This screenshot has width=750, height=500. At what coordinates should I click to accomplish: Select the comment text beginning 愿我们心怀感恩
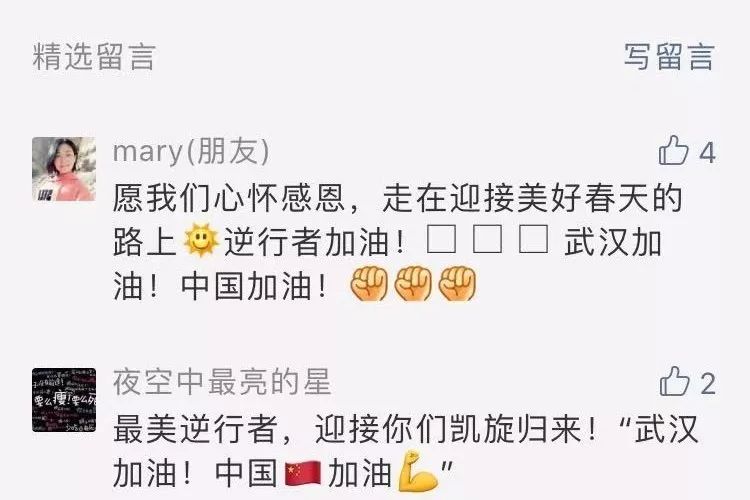click(398, 241)
